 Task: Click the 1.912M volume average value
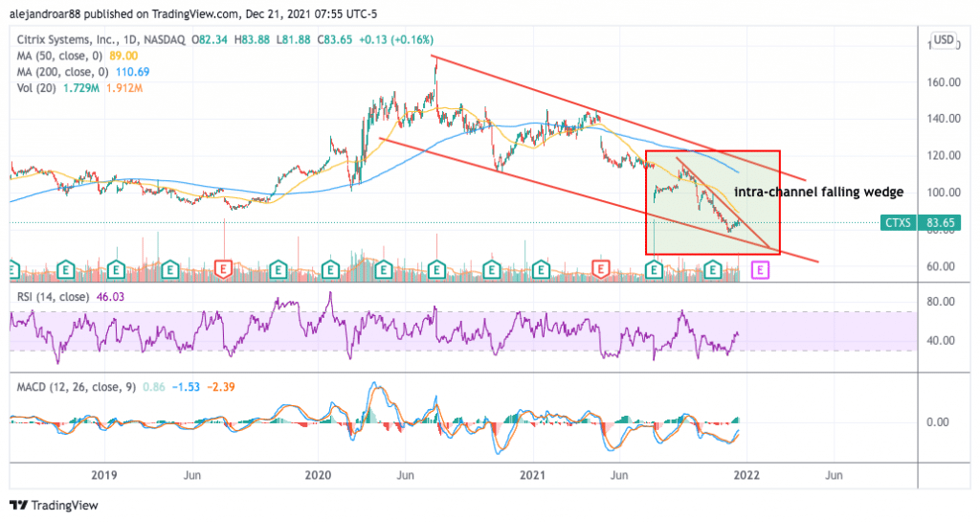(x=124, y=89)
